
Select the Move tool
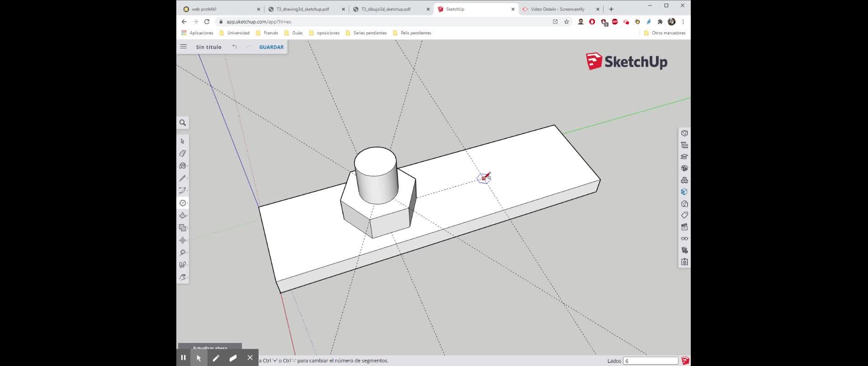183,240
